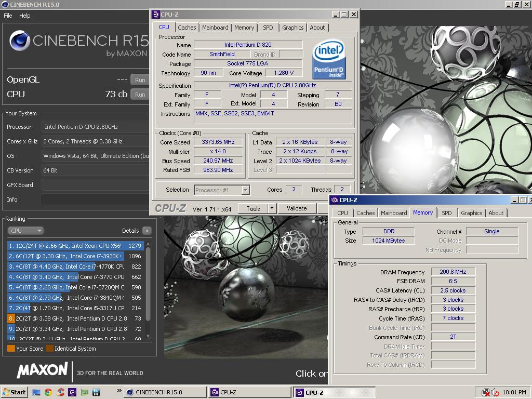The height and width of the screenshot is (399, 532).
Task: Select ranking entry 3 Core i7-4770K
Action: (75, 267)
